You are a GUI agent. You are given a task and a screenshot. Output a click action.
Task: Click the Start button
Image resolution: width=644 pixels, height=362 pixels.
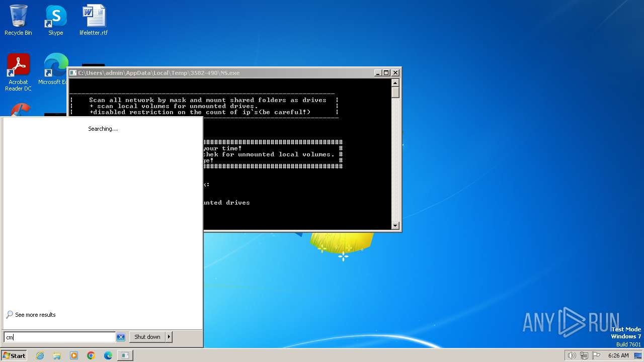coord(14,355)
